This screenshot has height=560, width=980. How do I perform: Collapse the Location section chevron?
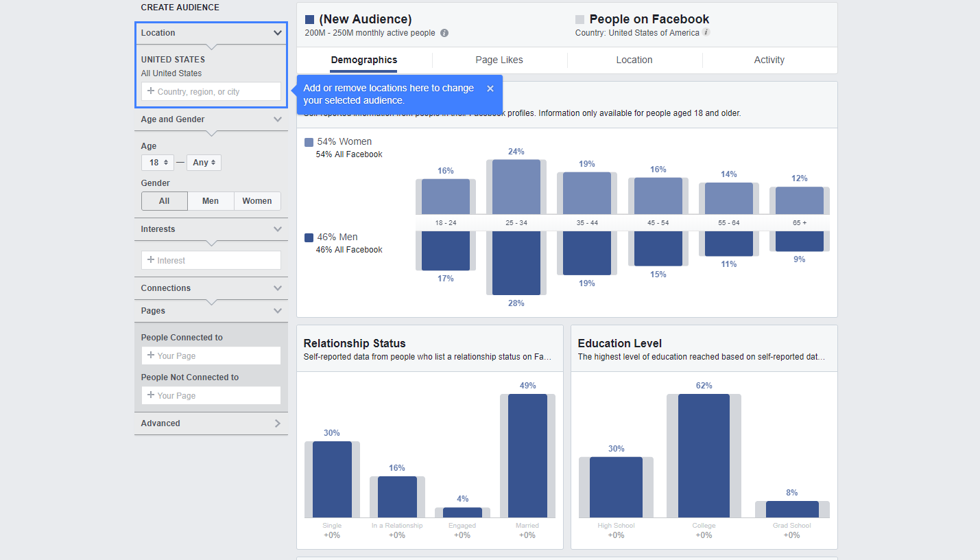277,33
